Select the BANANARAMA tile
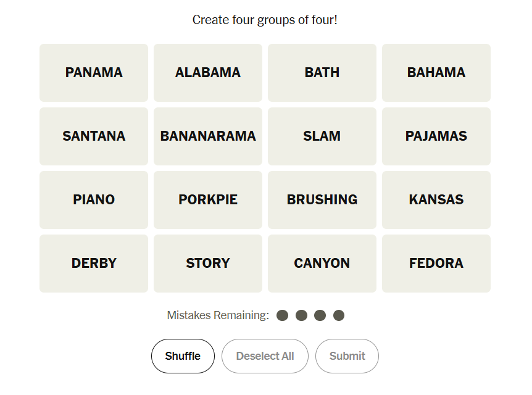The height and width of the screenshot is (395, 532). [x=208, y=136]
